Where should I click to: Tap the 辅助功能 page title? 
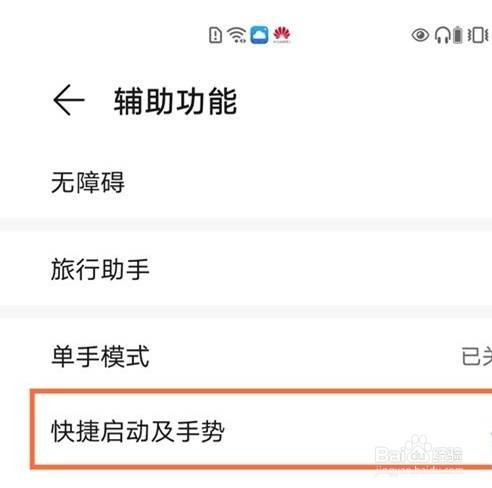point(175,101)
